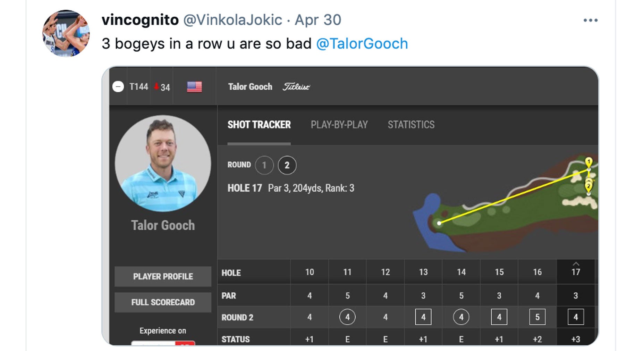644x351 pixels.
Task: Open the Statistics tab
Action: (411, 125)
